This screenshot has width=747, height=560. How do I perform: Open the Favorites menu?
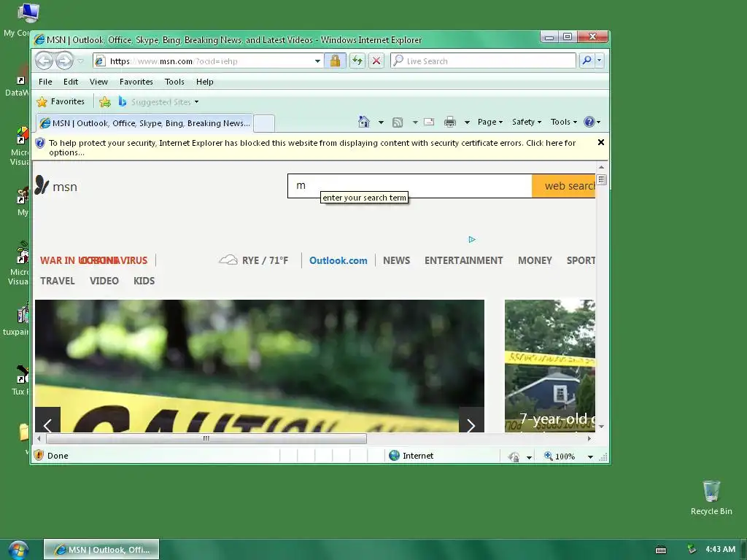coord(136,82)
